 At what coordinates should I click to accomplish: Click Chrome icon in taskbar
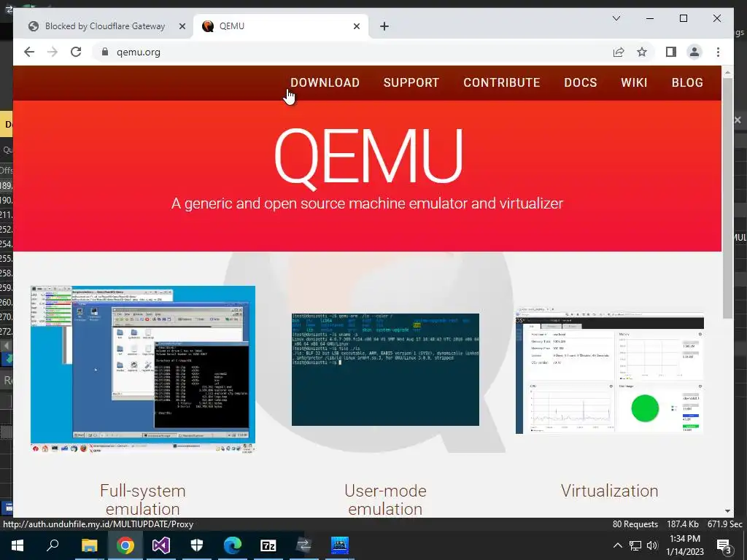point(125,545)
